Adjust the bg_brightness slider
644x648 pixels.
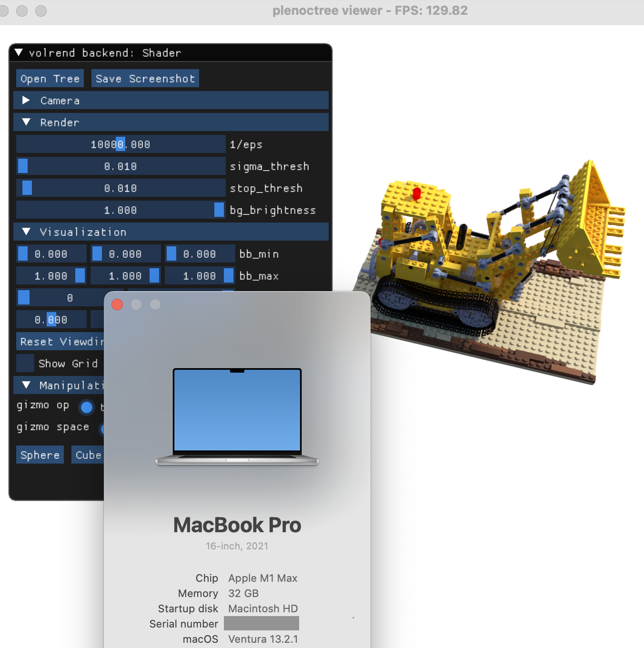[x=121, y=210]
